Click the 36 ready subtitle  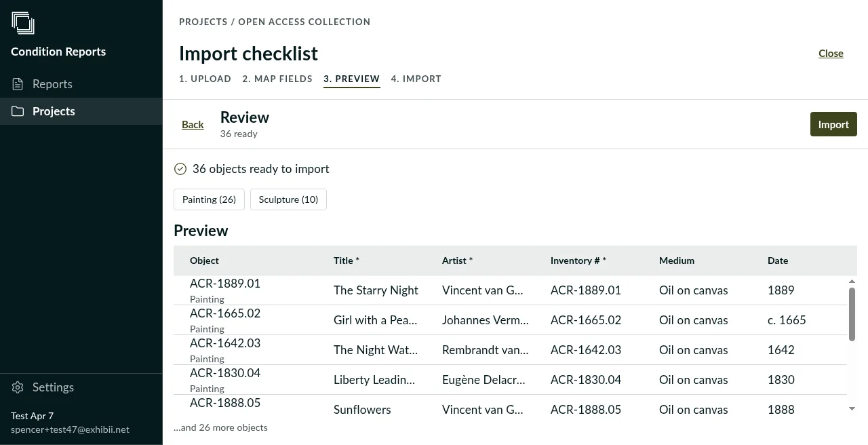(239, 134)
